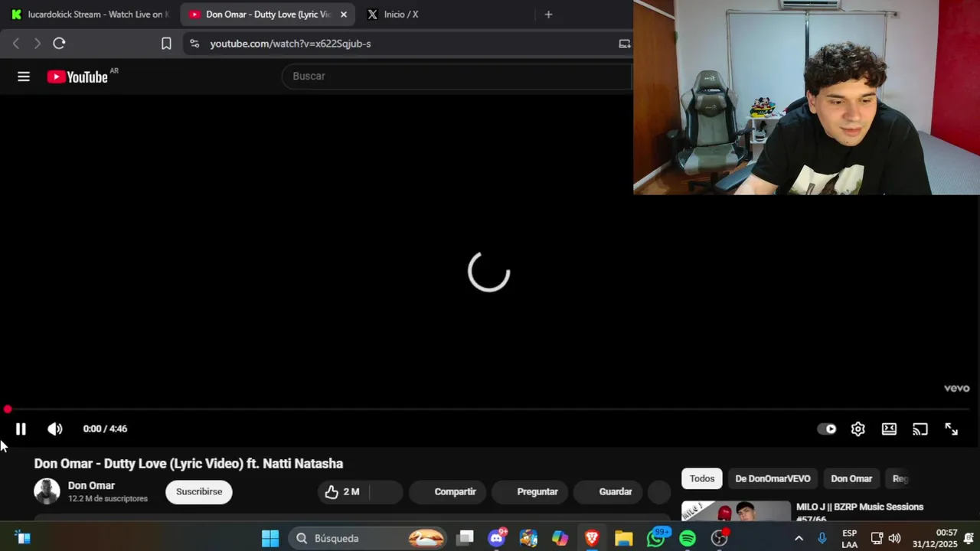Image resolution: width=980 pixels, height=551 pixels.
Task: Change the ESP LAA input language
Action: tap(850, 539)
